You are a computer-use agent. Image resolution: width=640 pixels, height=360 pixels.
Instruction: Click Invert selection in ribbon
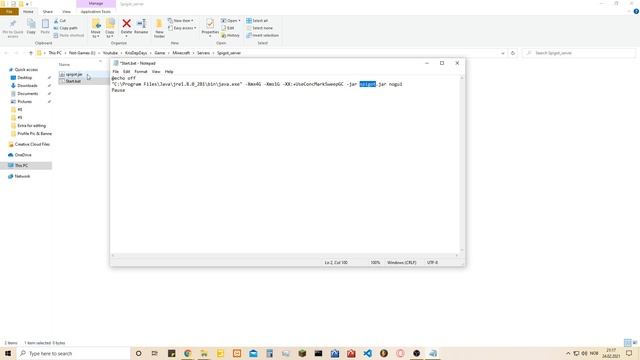pos(262,36)
